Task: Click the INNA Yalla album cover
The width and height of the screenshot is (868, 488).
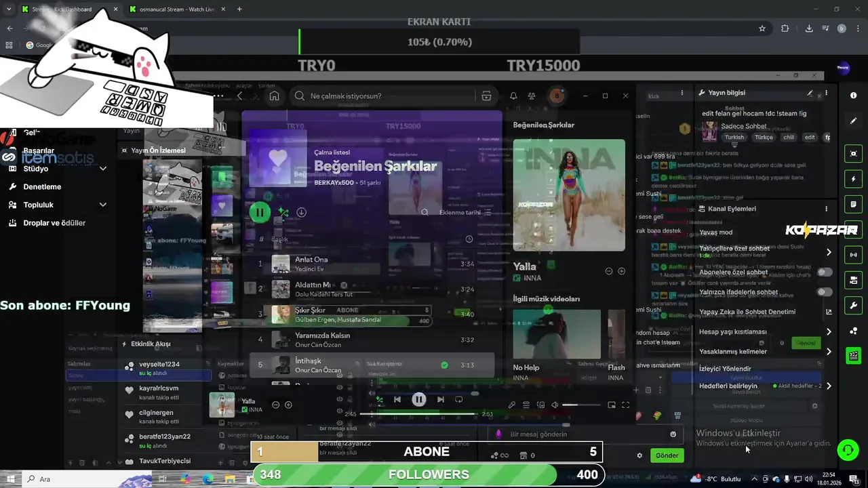Action: [569, 195]
